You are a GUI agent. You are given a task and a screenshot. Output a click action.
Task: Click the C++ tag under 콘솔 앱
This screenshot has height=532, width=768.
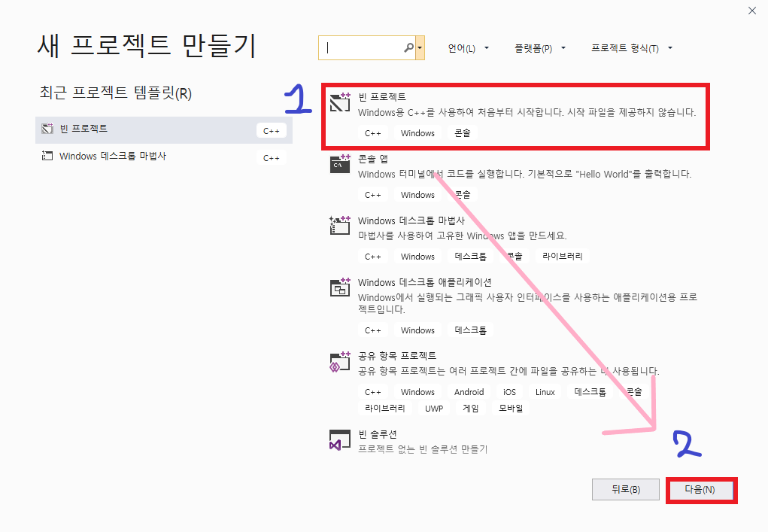point(373,195)
